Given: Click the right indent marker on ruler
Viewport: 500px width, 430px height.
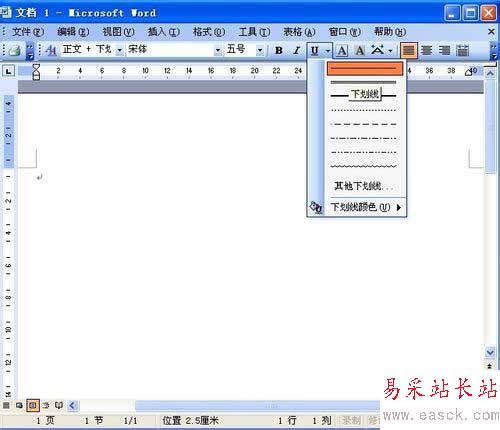Looking at the screenshot, I should point(468,72).
